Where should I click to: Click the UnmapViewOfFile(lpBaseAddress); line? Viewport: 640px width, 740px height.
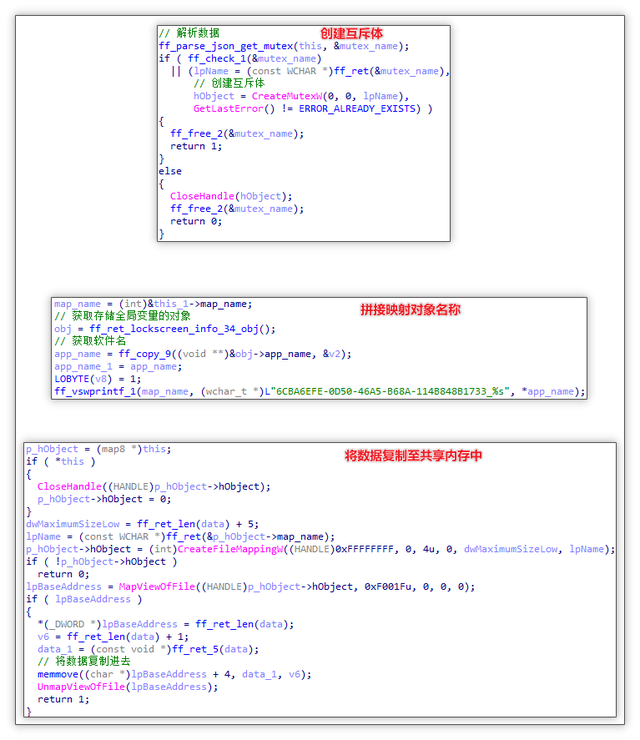[127, 687]
